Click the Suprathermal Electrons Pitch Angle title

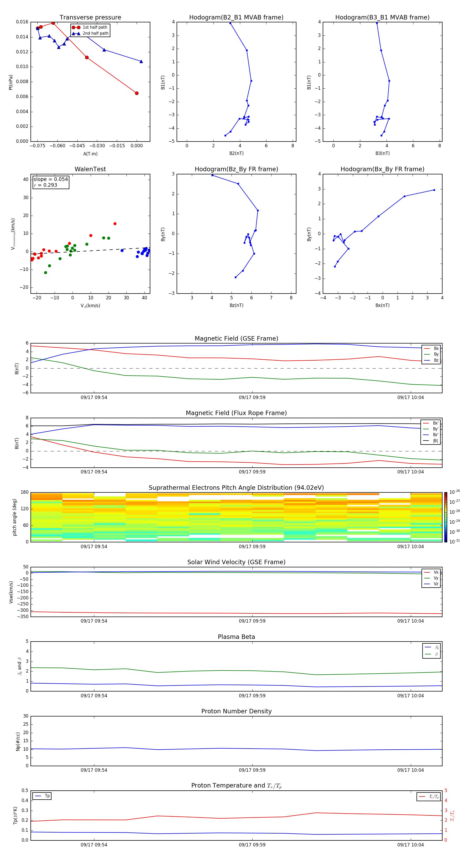(236, 488)
